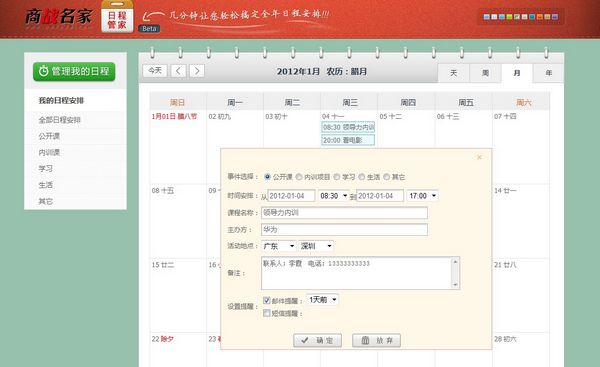Screen dimensions: 600x367
Task: Click the green 管理我的日程 button
Action: pyautogui.click(x=74, y=72)
